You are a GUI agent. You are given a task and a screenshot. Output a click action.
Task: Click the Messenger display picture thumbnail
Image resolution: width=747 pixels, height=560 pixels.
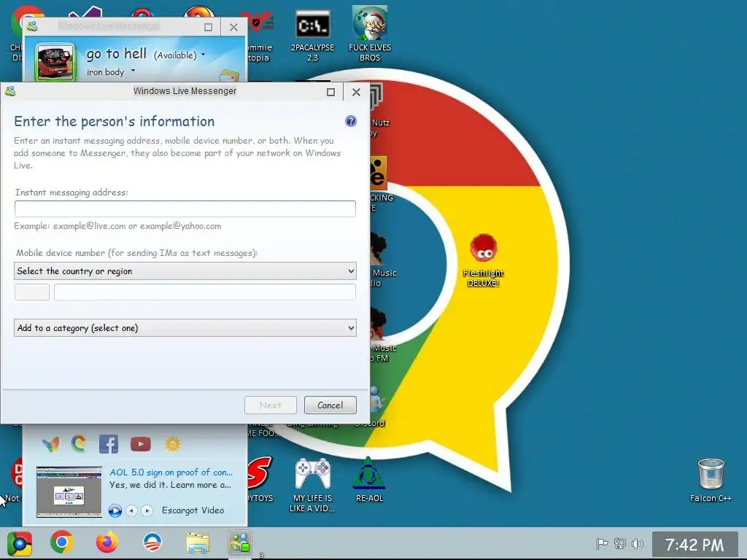point(55,62)
